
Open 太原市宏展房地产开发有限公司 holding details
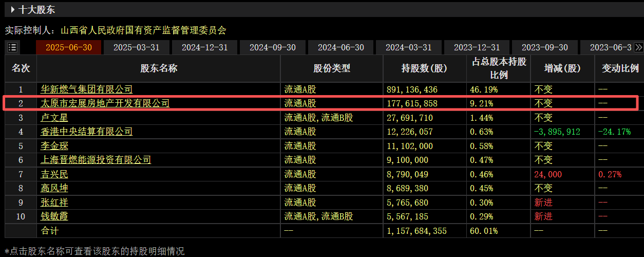pyautogui.click(x=105, y=103)
